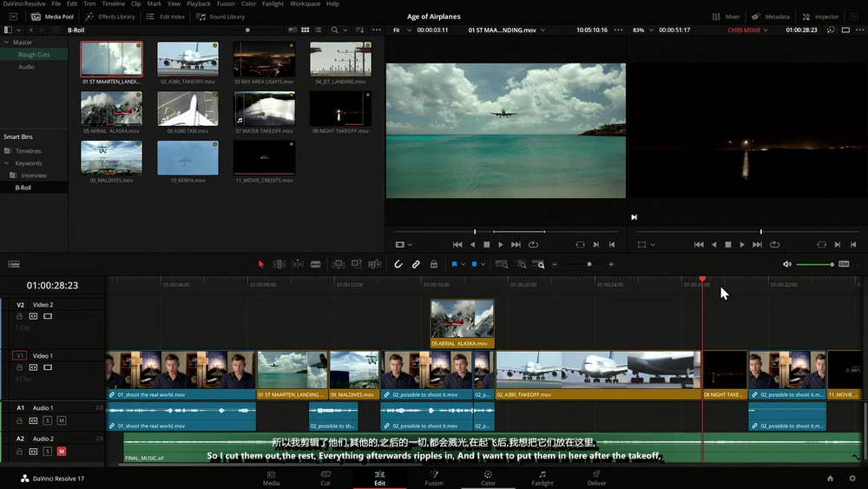Screen dimensions: 868x489
Task: Activate the Dynamic Trim Mode tool
Action: (297, 264)
